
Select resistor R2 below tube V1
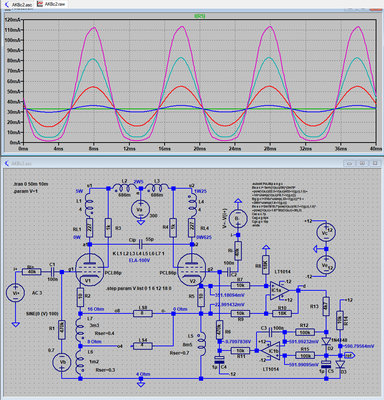[x=80, y=297]
